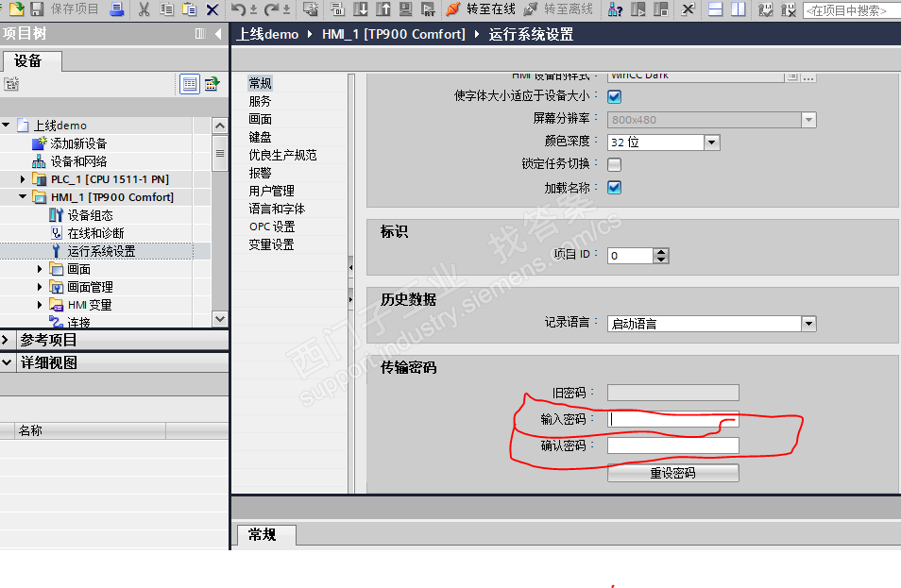Click the accessible devices network icon
The image size is (901, 588).
pyautogui.click(x=616, y=9)
